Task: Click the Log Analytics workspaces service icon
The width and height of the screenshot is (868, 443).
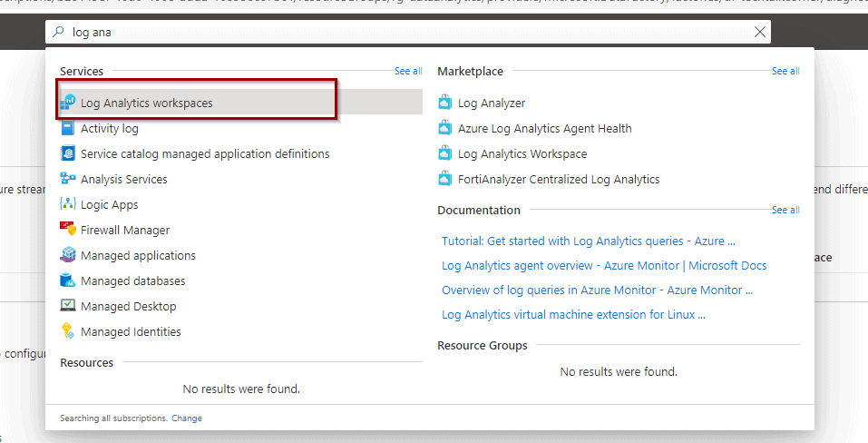Action: [x=67, y=103]
